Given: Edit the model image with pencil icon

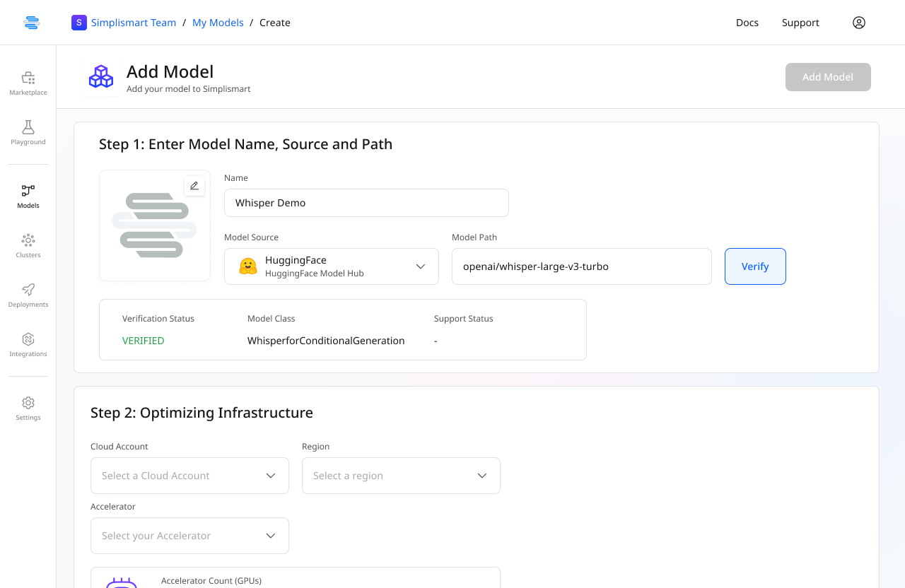Looking at the screenshot, I should [x=194, y=186].
